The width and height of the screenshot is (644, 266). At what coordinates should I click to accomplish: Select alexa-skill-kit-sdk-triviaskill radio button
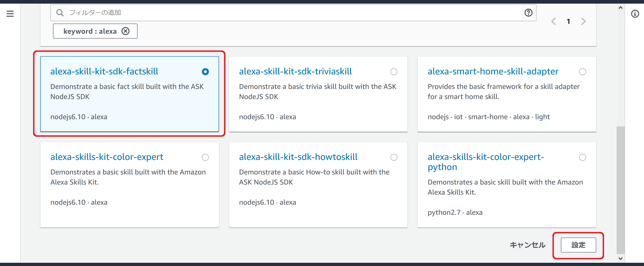pos(394,72)
